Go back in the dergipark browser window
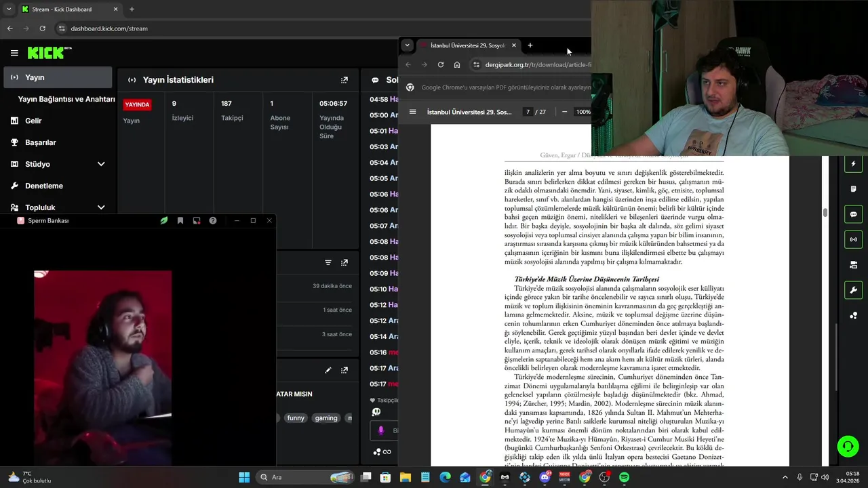The width and height of the screenshot is (868, 488). pyautogui.click(x=408, y=65)
